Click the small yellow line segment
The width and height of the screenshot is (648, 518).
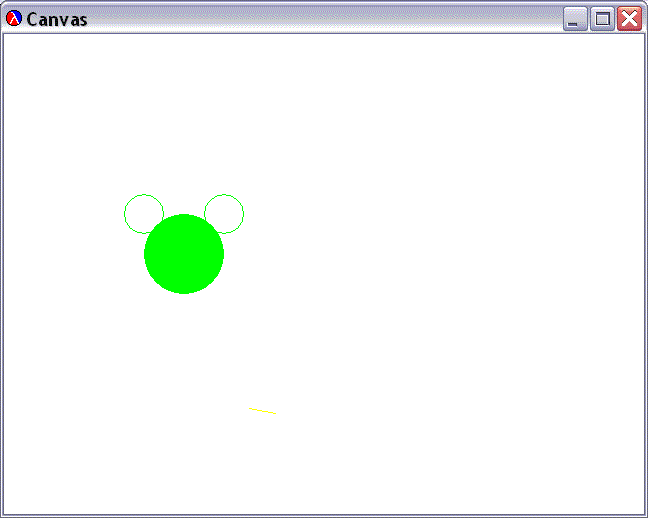(x=262, y=410)
